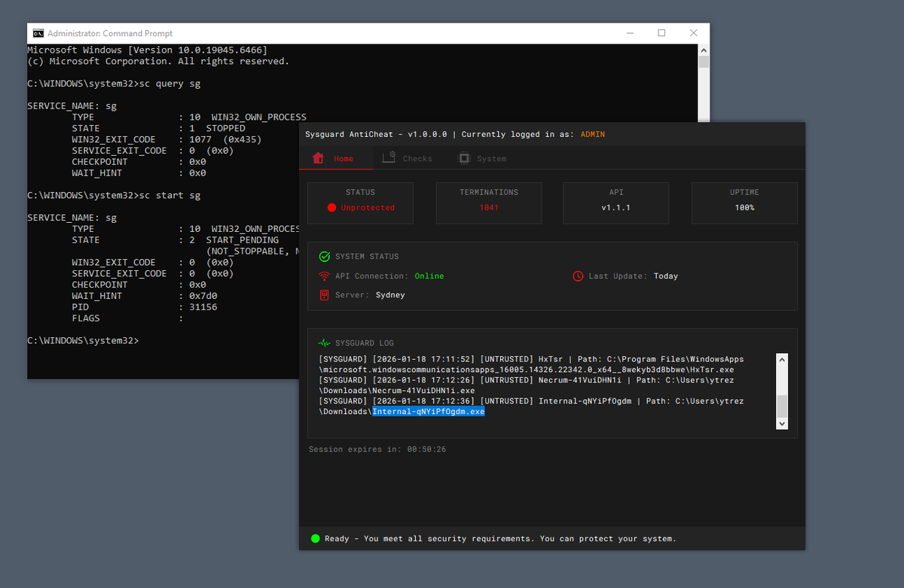This screenshot has width=904, height=588.
Task: Select the Unprotected status card
Action: click(x=360, y=203)
